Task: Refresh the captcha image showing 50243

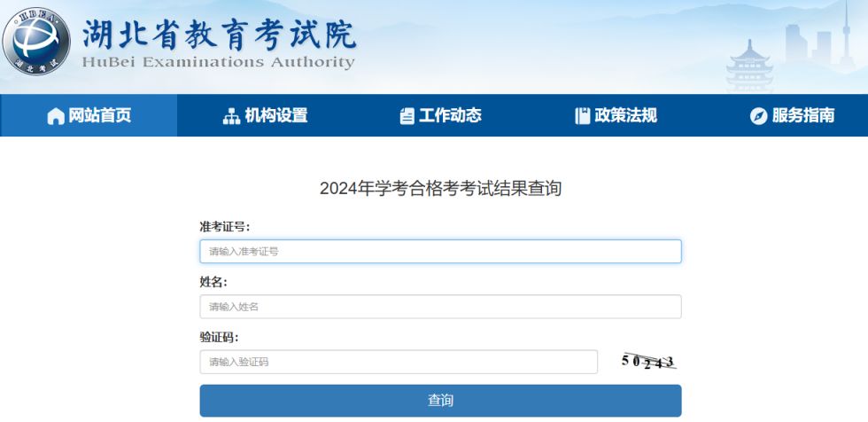Action: [x=648, y=362]
